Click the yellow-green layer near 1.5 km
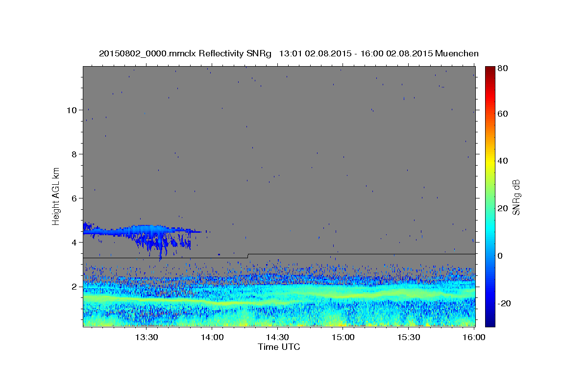The width and height of the screenshot is (588, 392). coord(279,298)
